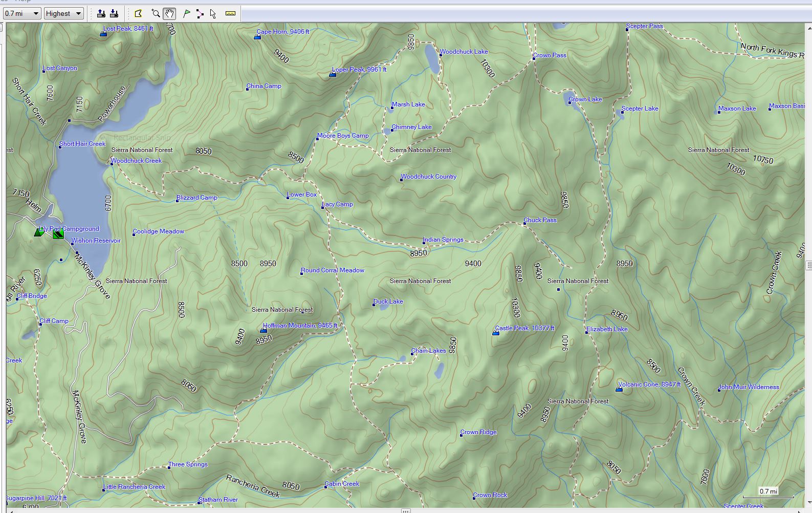The width and height of the screenshot is (812, 513).
Task: Click the splitter grip at the map's bottom edge
Action: tap(406, 510)
